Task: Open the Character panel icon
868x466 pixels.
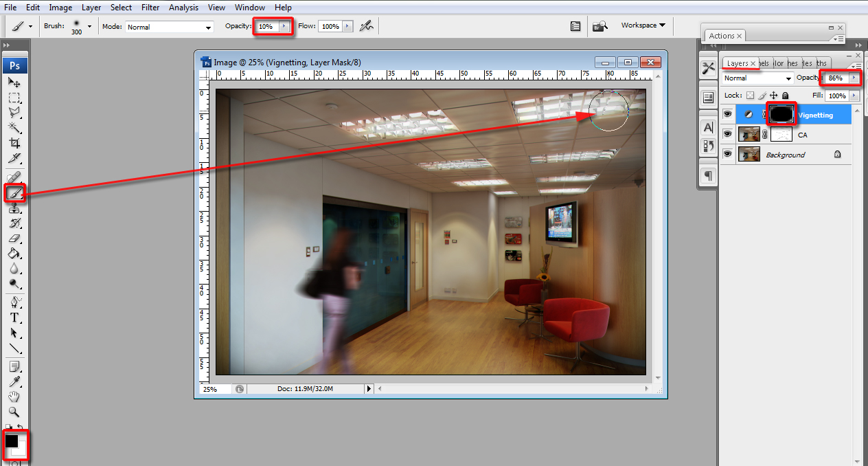Action: 708,127
